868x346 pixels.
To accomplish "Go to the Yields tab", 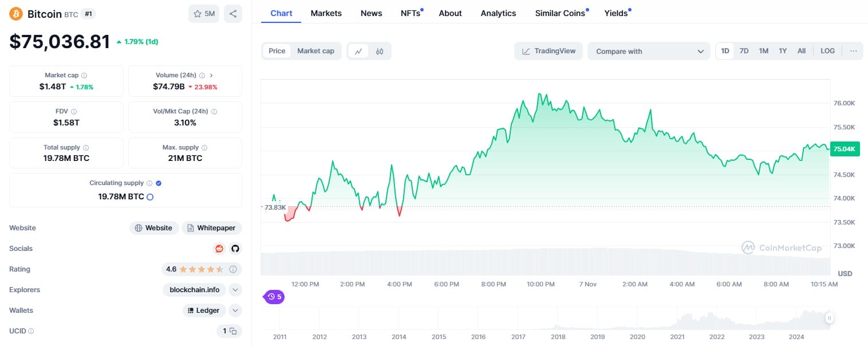I will click(616, 13).
